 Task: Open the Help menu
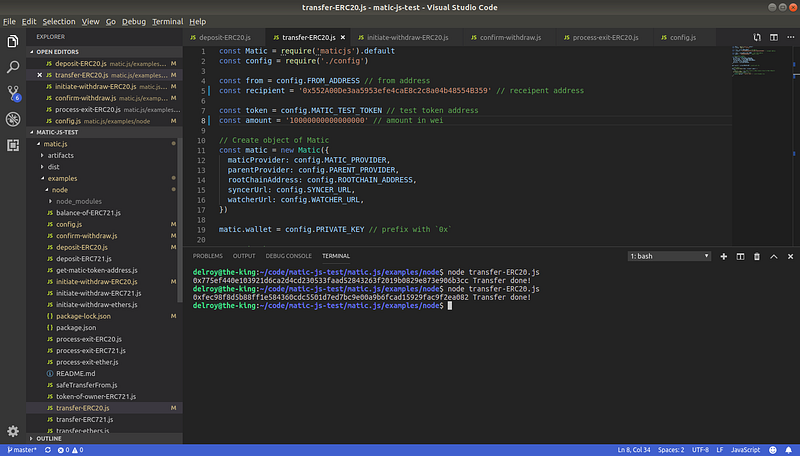click(x=197, y=21)
